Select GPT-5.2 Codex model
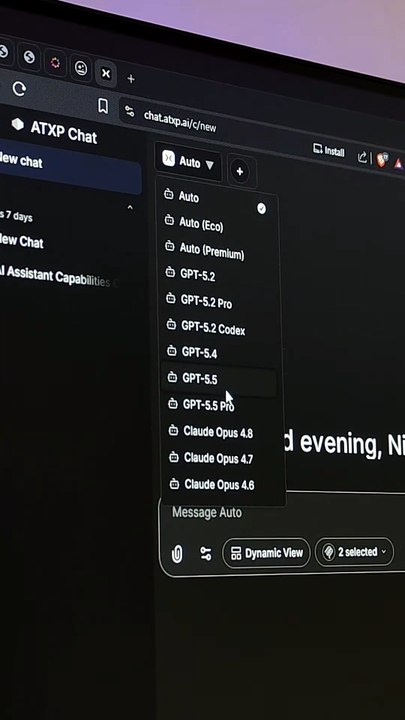This screenshot has width=405, height=720. coord(219,327)
